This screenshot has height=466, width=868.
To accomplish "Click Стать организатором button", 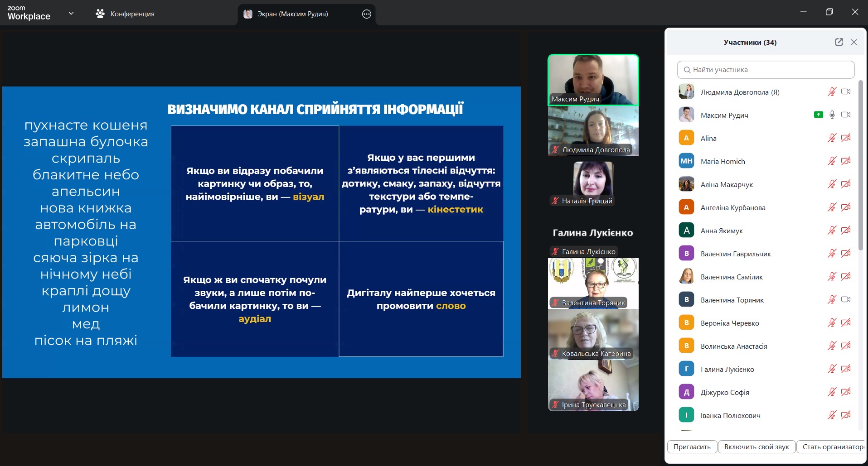I will pyautogui.click(x=831, y=447).
